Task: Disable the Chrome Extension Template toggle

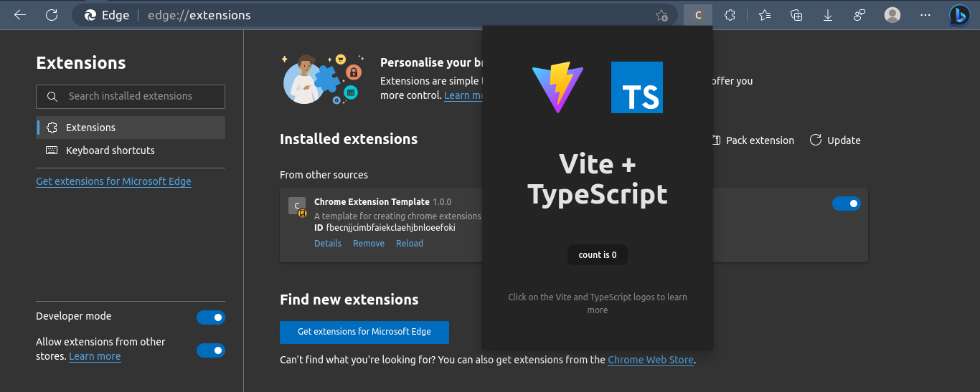Action: tap(847, 204)
